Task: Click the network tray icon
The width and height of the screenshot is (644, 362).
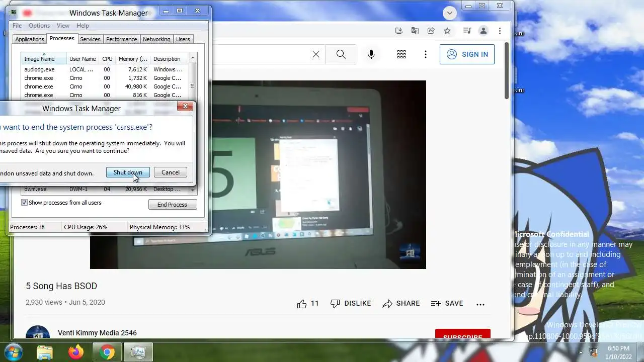Action: tap(594, 352)
